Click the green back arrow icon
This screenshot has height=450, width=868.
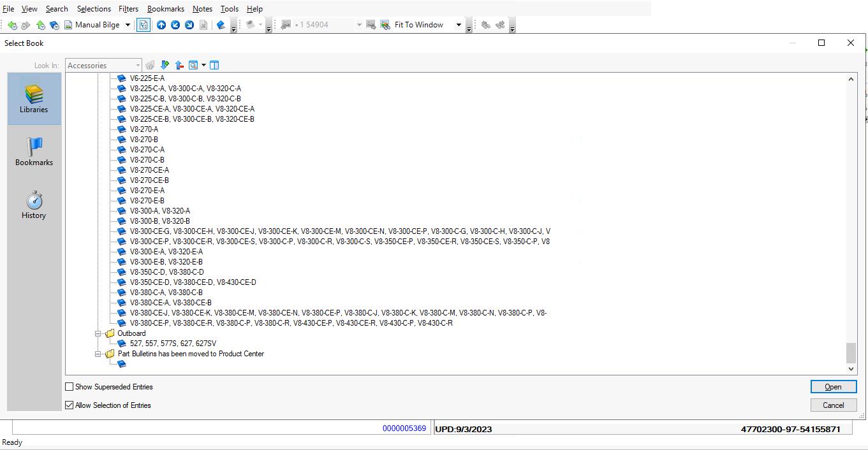[x=11, y=25]
